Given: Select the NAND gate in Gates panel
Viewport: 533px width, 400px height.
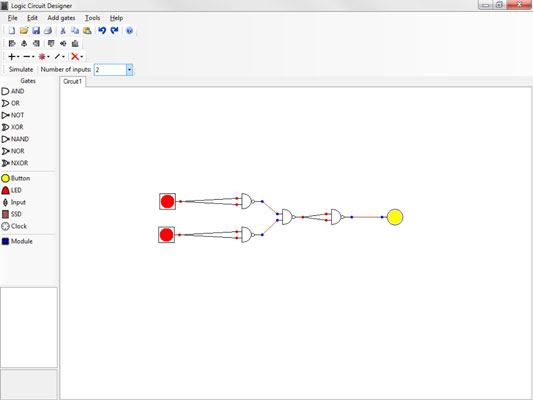Looking at the screenshot, I should click(15, 139).
